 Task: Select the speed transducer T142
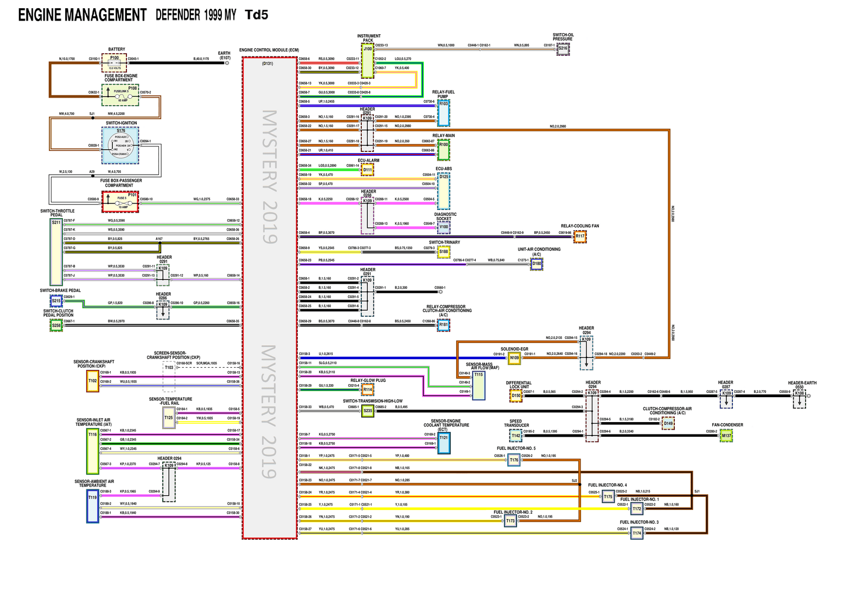coord(516,436)
